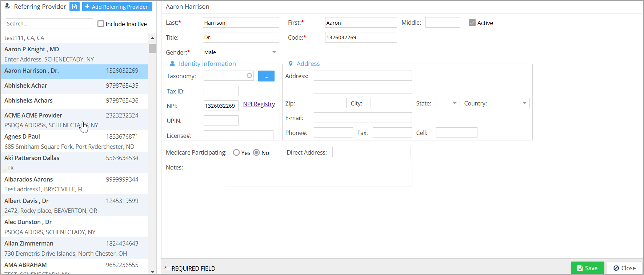Click the Close button
This screenshot has height=275, width=644.
(x=624, y=268)
